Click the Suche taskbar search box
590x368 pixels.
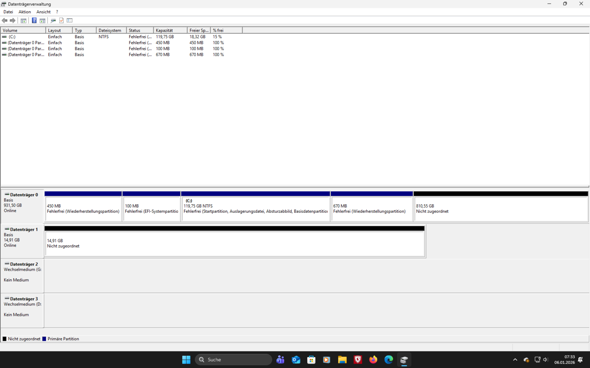click(x=233, y=360)
